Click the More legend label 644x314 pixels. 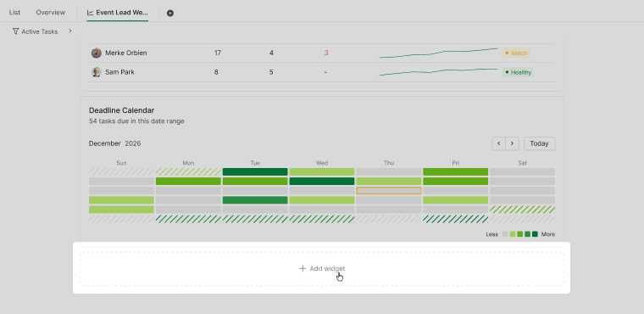548,234
